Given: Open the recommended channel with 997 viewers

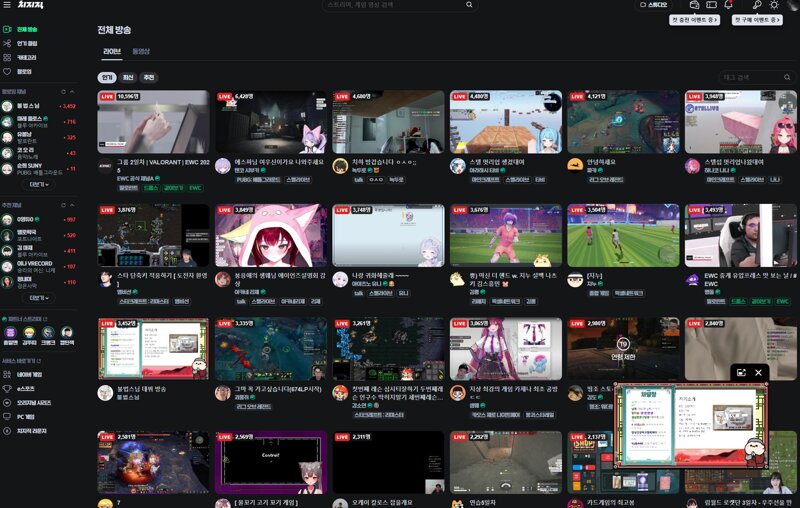Looking at the screenshot, I should click(39, 219).
